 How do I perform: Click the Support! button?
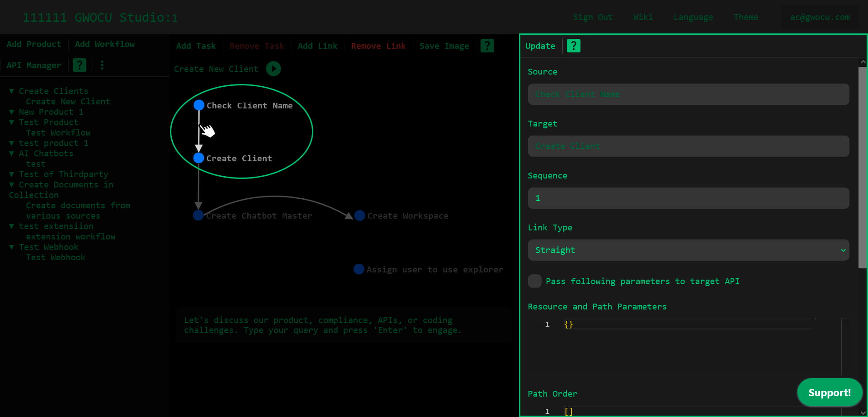click(x=829, y=392)
